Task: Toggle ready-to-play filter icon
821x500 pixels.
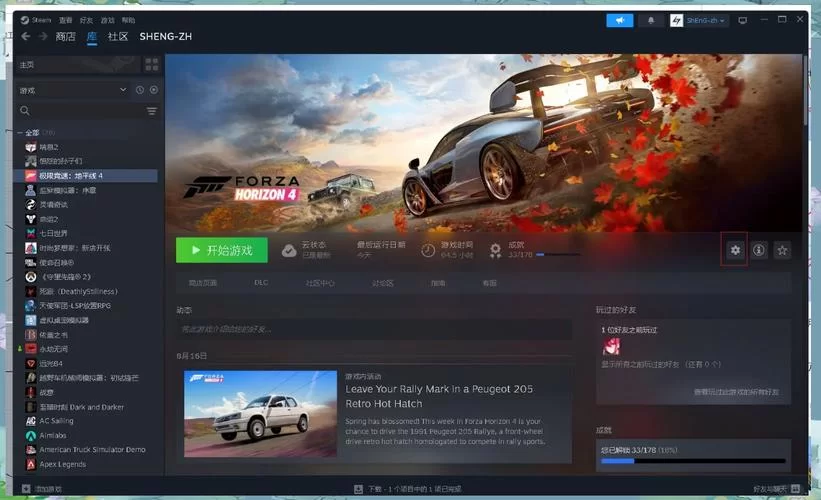Action: pos(154,90)
